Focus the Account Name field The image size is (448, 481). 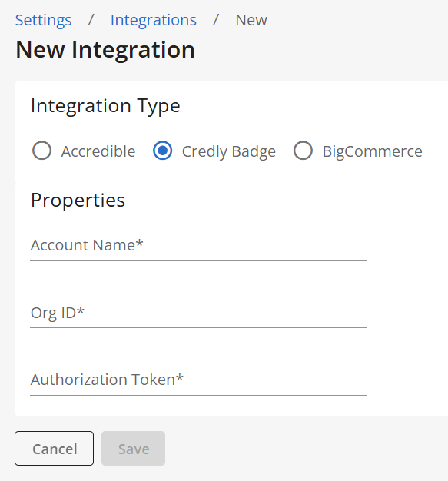[x=198, y=247]
